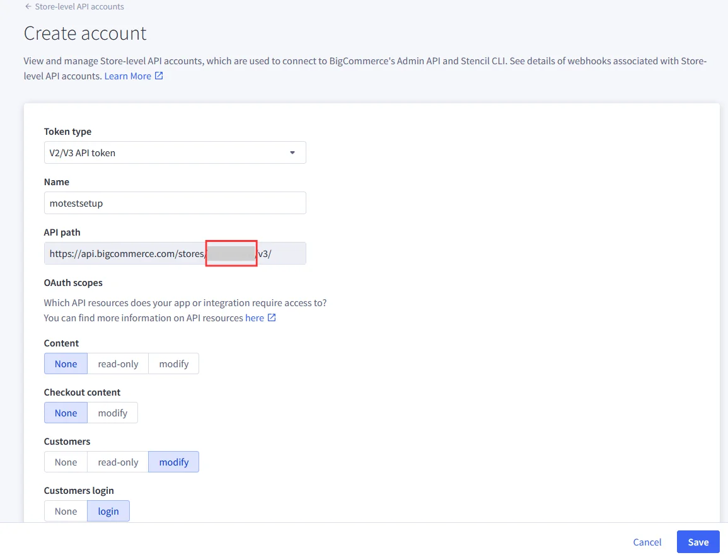Set Customers scope to None
The height and width of the screenshot is (560, 728).
click(x=66, y=462)
